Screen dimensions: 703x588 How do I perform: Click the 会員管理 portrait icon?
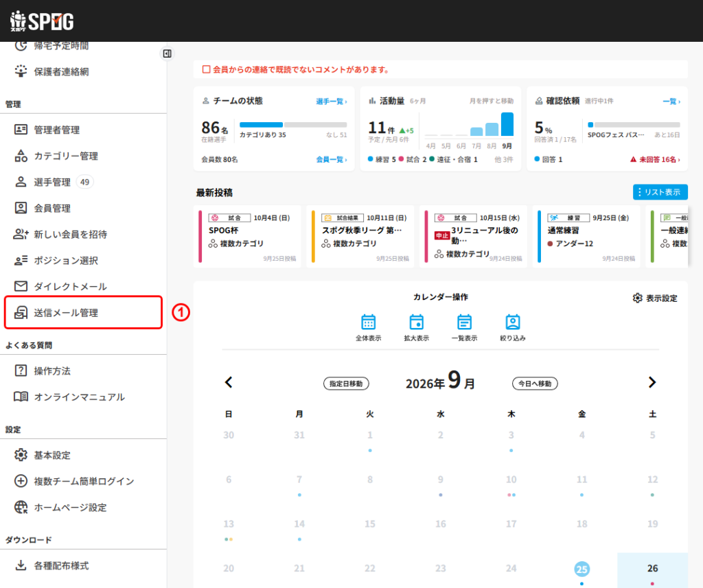coord(21,207)
